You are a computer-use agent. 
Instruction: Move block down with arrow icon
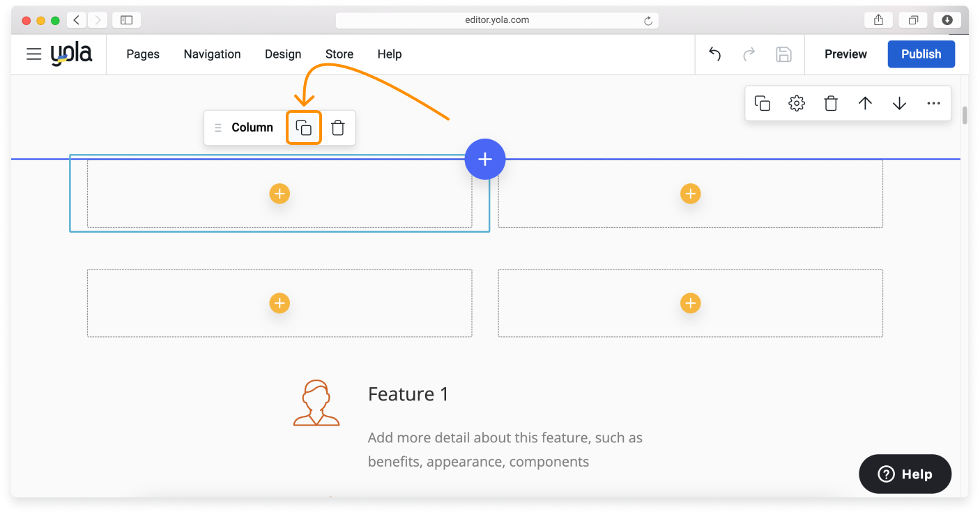tap(899, 104)
